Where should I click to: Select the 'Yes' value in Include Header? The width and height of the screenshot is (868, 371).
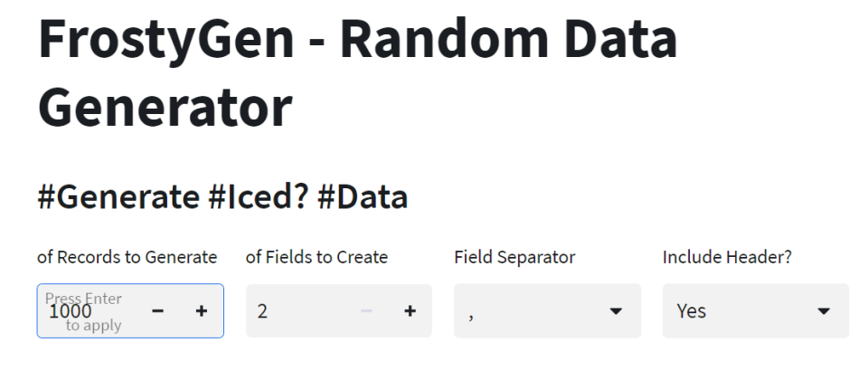pyautogui.click(x=692, y=311)
